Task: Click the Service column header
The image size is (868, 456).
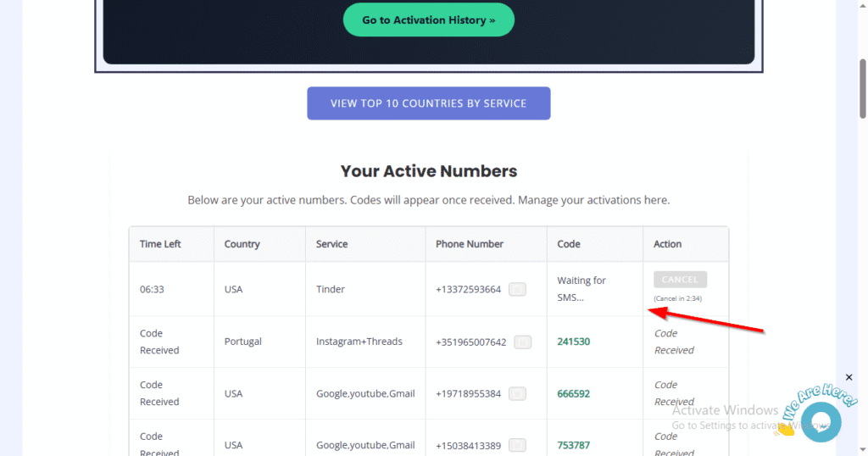Action: pyautogui.click(x=331, y=244)
